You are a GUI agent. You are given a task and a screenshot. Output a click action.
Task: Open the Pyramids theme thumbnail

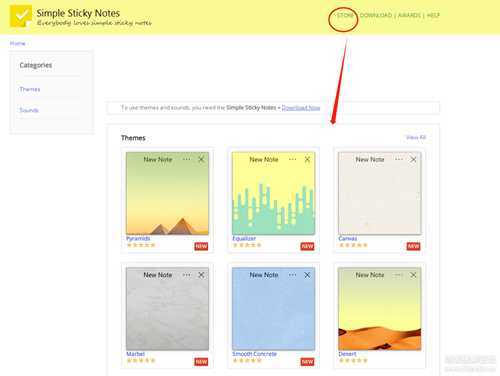[167, 193]
